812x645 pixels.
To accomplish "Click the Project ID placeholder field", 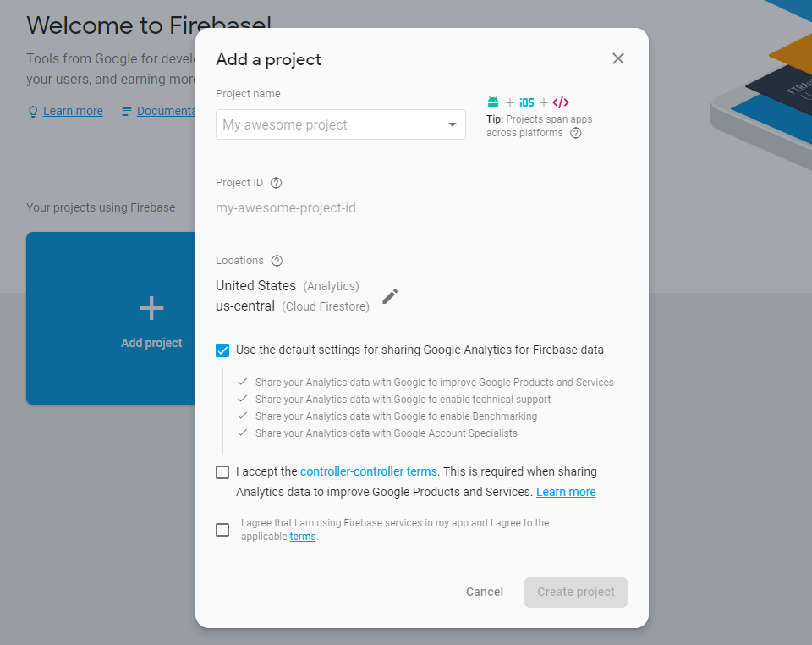I will 286,208.
